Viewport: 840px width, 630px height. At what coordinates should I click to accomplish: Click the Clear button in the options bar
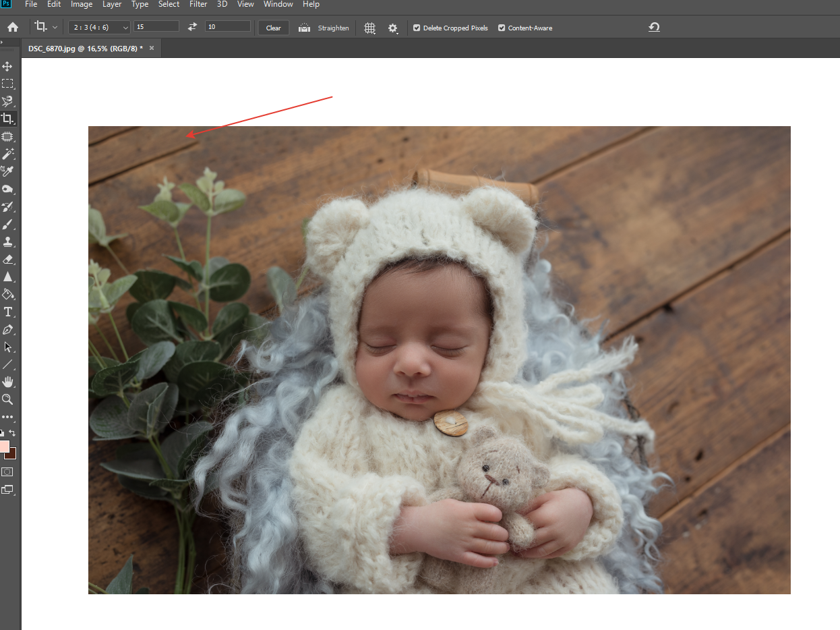coord(273,28)
